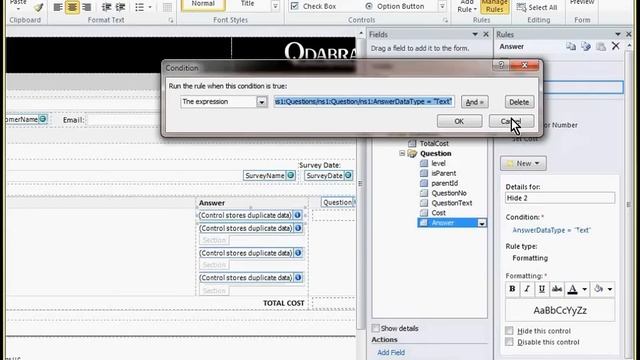The width and height of the screenshot is (640, 360).
Task: Click the bullets list icon
Action: tap(140, 7)
